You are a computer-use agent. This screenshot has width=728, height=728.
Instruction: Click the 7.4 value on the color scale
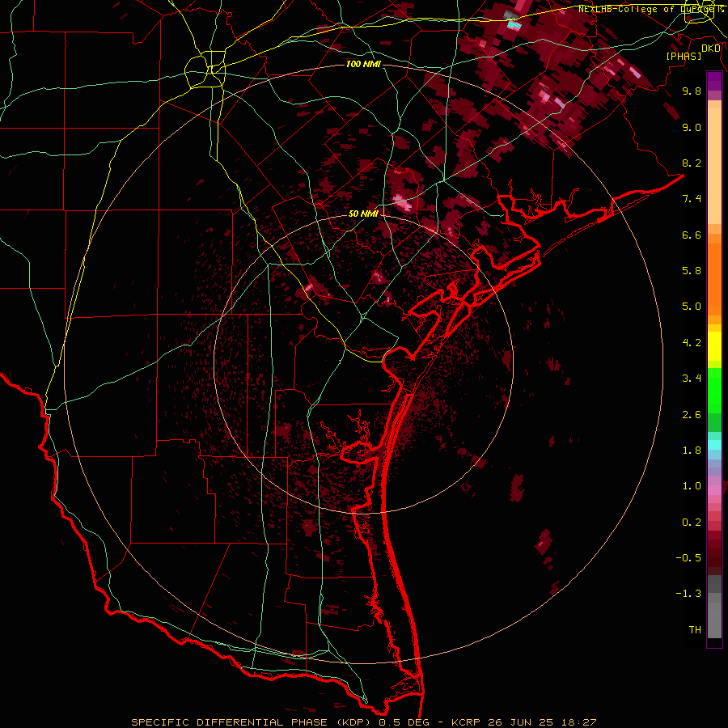pyautogui.click(x=692, y=199)
